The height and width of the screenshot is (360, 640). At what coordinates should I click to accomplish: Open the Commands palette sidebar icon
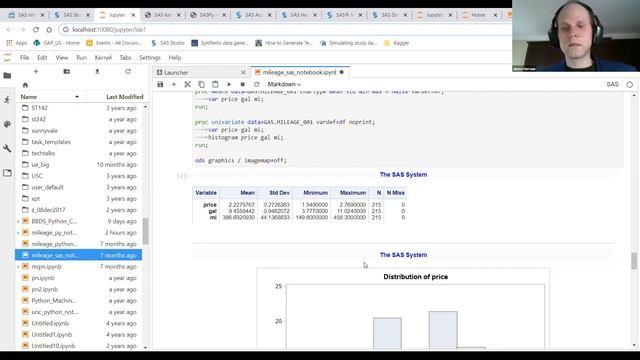coord(7,124)
